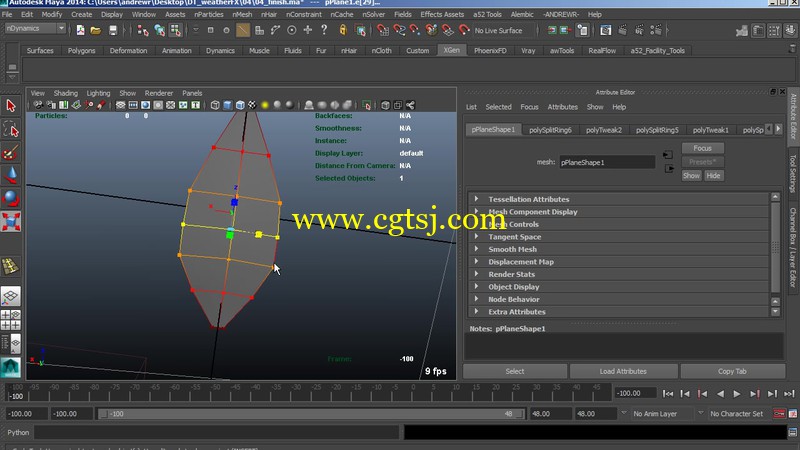Click attribute list vertical scrollbar

(x=776, y=246)
